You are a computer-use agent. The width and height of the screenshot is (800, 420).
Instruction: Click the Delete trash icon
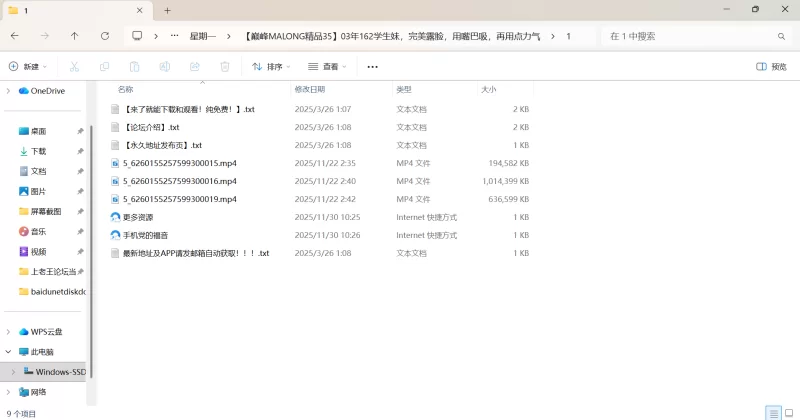tap(224, 66)
